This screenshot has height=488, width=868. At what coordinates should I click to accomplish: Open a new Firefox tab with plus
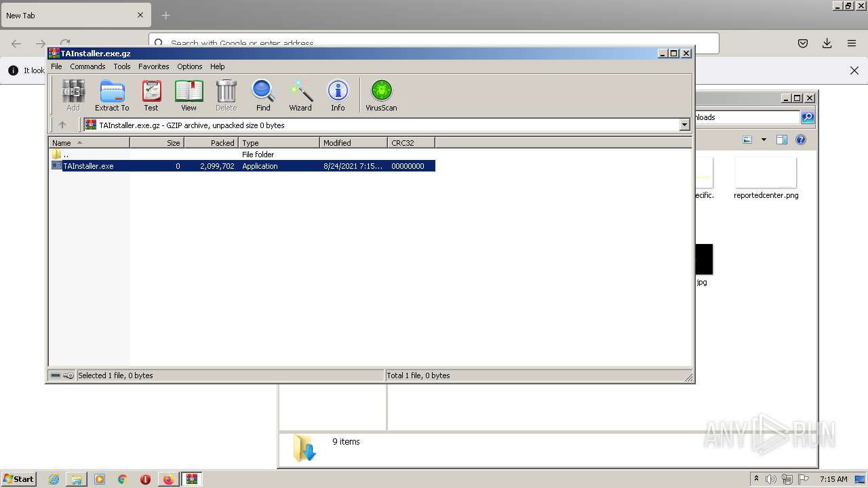(165, 15)
